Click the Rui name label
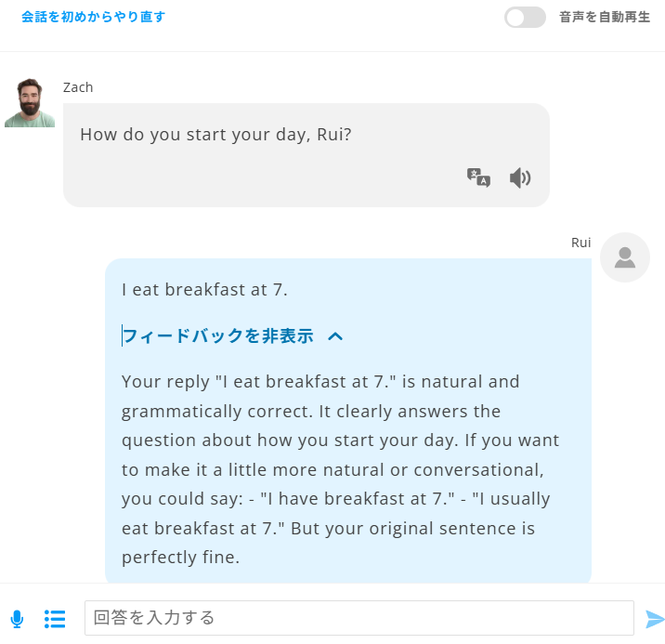Viewport: 665px width, 644px height. pos(580,243)
